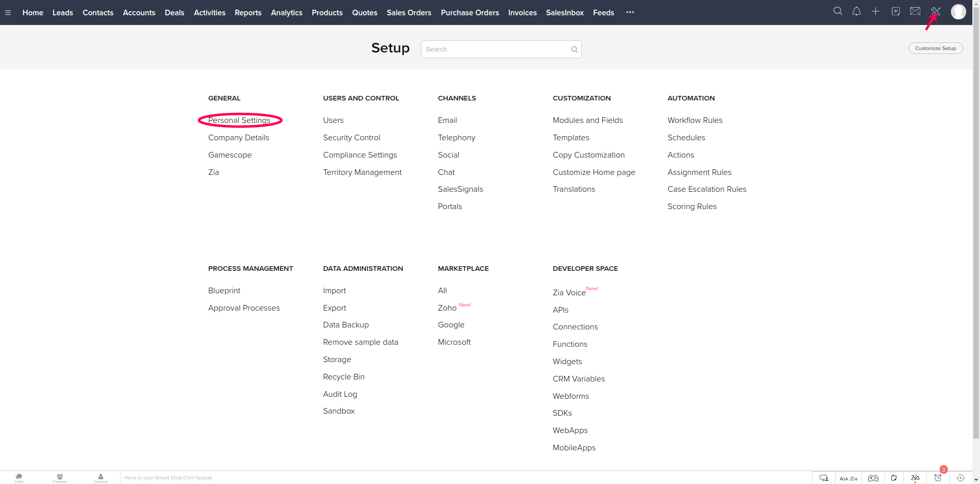Click the page scrollbar down arrow

pyautogui.click(x=976, y=480)
